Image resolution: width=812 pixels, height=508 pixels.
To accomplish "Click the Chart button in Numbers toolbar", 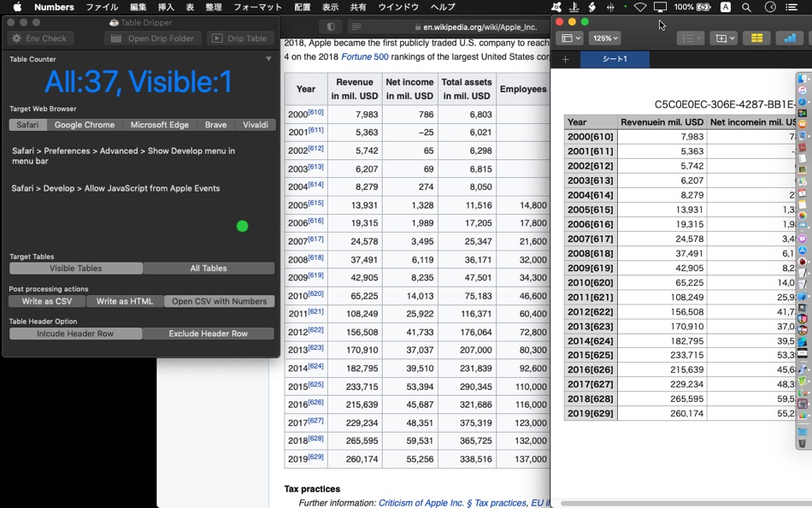I will click(790, 38).
